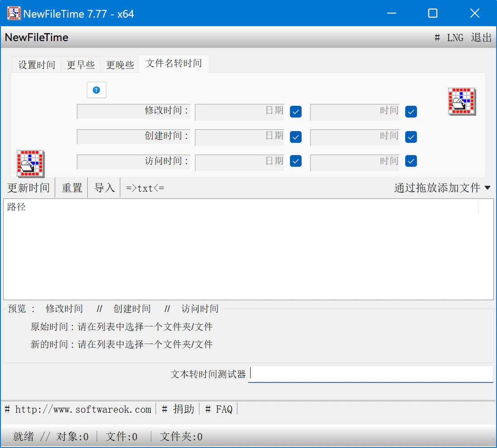Click the 对象:0 status bar entry

pyautogui.click(x=73, y=437)
